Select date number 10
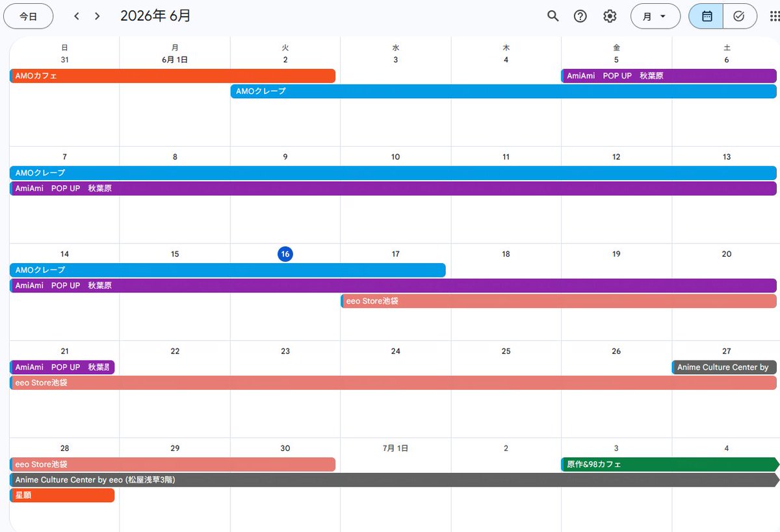Screen dimensions: 780x532 coord(395,157)
